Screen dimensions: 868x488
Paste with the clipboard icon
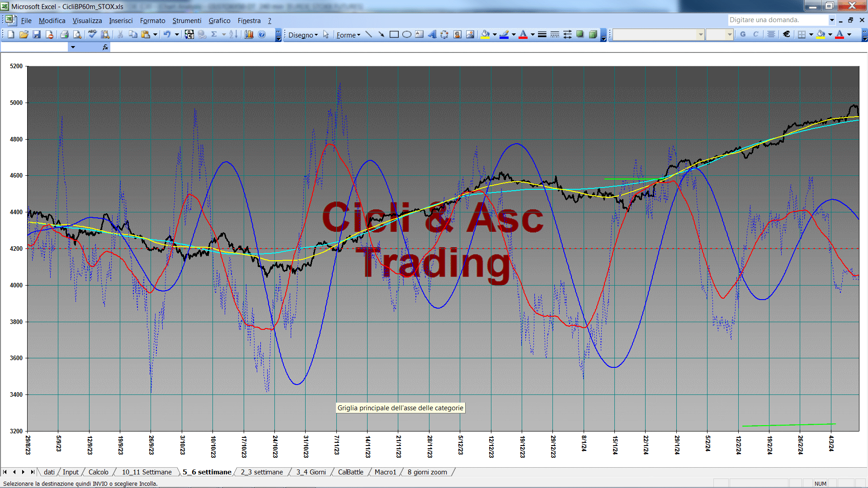[146, 35]
